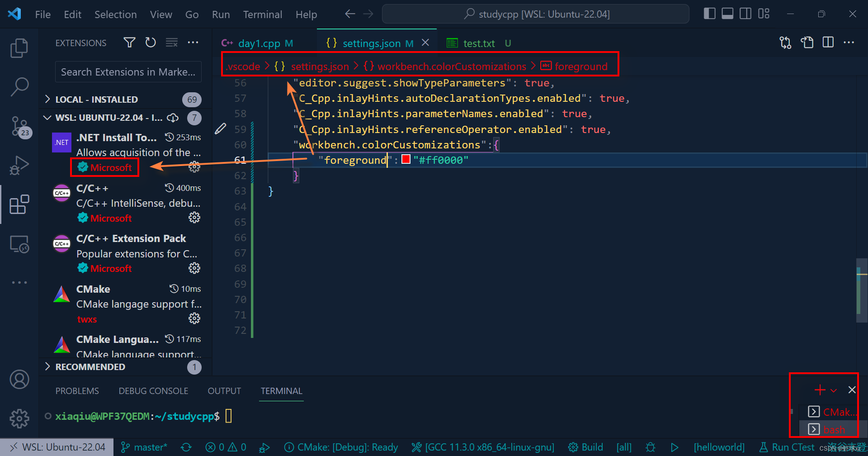Split the editor right
Image resolution: width=868 pixels, height=456 pixels.
pyautogui.click(x=828, y=43)
